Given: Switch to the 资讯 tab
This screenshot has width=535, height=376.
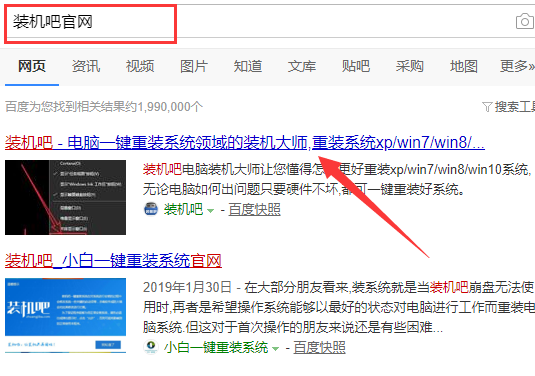Looking at the screenshot, I should click(86, 66).
